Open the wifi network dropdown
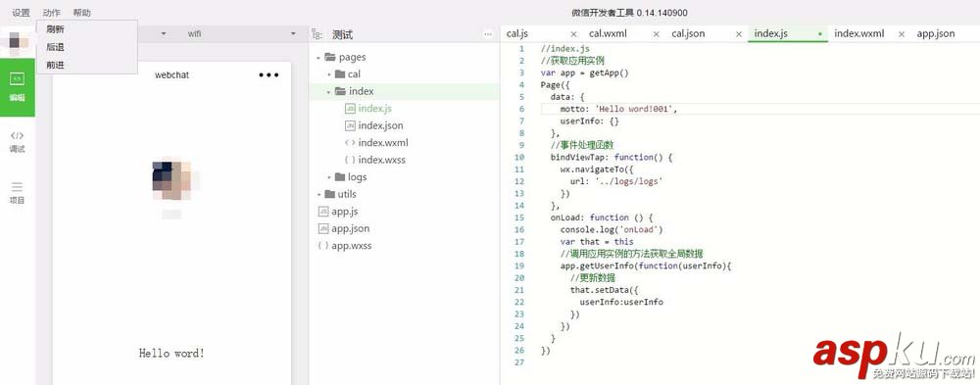Viewport: 980px width, 385px height. click(x=241, y=33)
